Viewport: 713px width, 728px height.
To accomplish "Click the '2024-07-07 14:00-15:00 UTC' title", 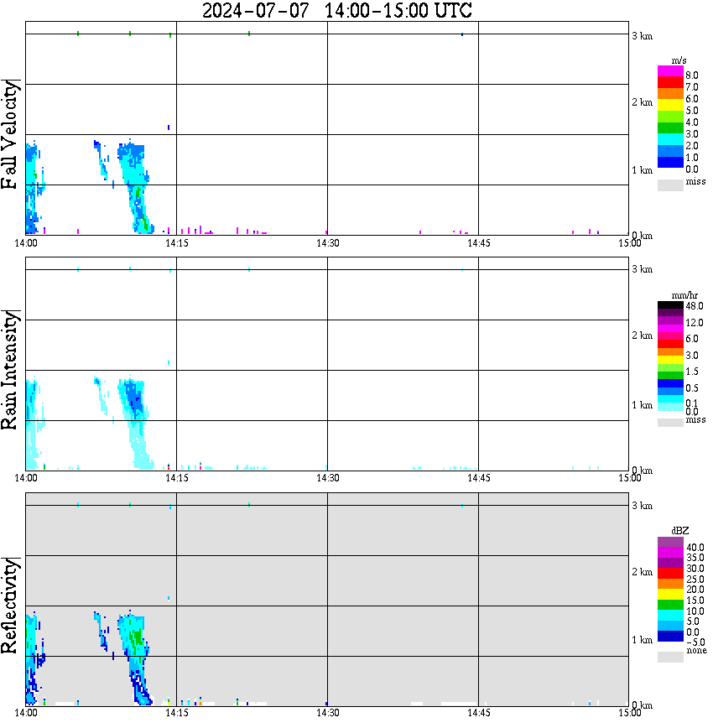I will [336, 10].
